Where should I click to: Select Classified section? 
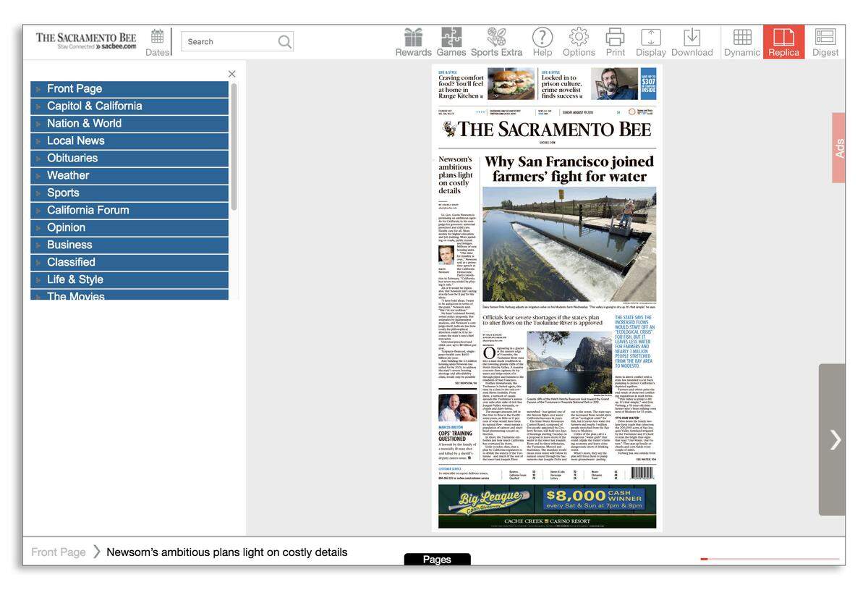pyautogui.click(x=129, y=262)
